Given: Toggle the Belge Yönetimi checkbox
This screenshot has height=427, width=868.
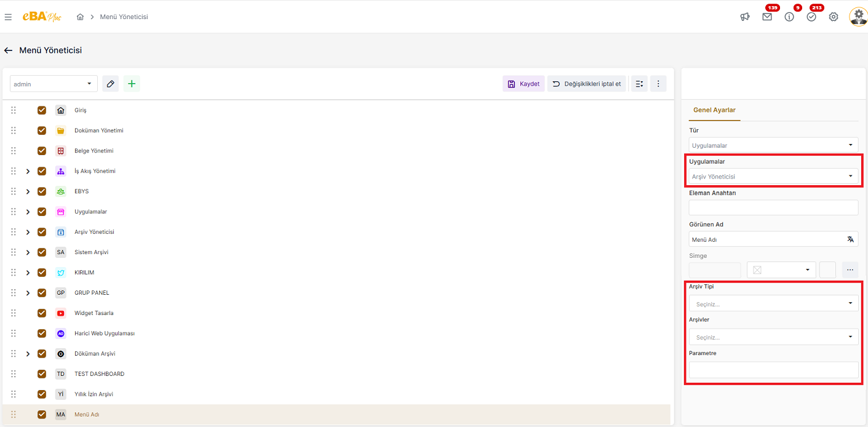Looking at the screenshot, I should point(42,151).
